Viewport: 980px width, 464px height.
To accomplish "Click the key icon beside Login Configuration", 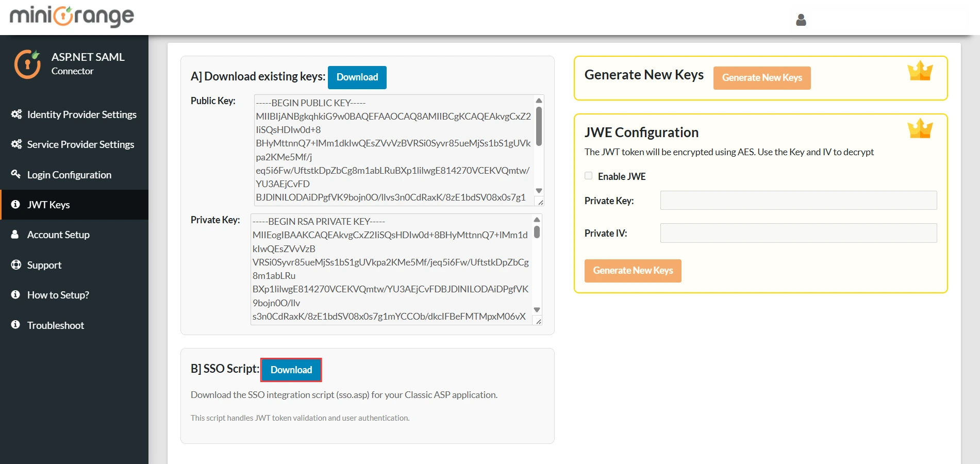I will 16,174.
